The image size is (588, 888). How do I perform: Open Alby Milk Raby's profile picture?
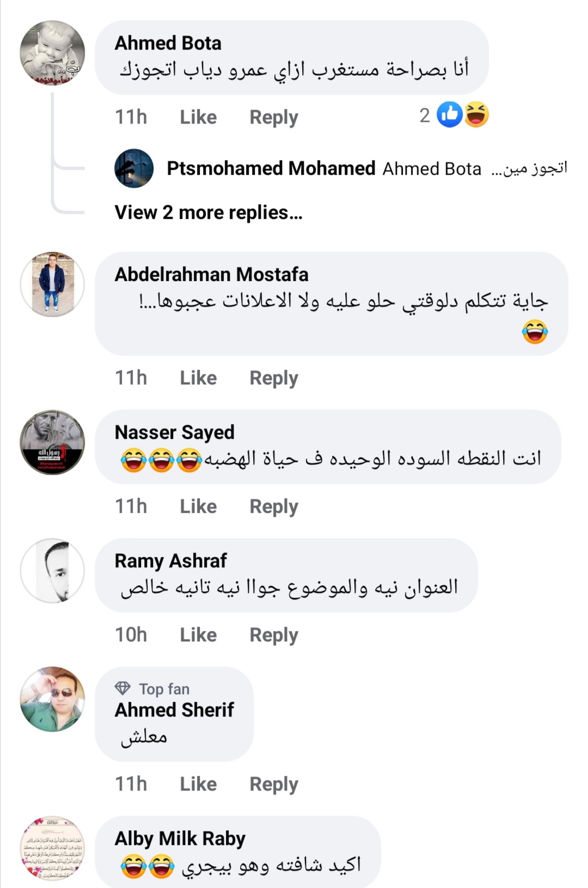pos(52,848)
